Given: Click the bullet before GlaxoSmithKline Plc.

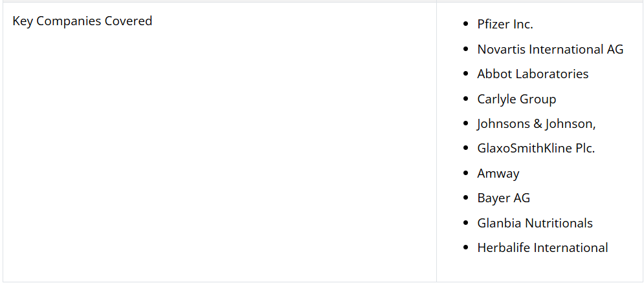Looking at the screenshot, I should pyautogui.click(x=465, y=148).
